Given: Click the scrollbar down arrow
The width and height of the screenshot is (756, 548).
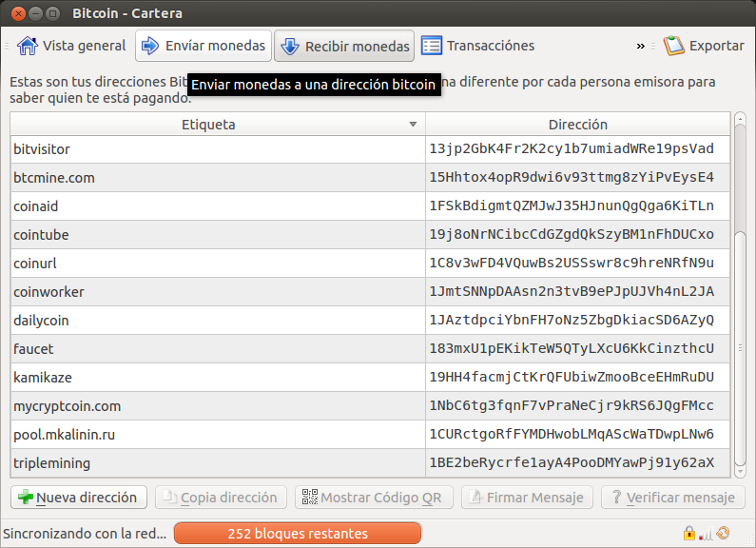Looking at the screenshot, I should 740,472.
